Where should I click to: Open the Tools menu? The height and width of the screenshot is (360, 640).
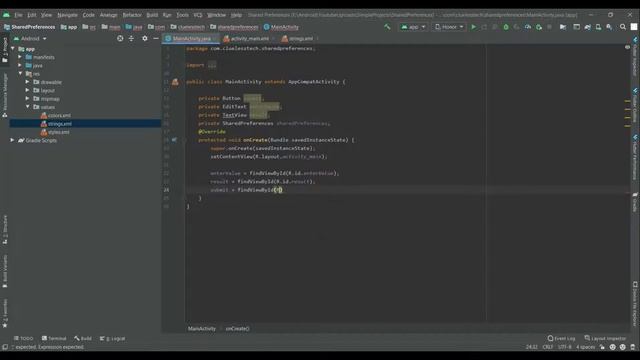click(x=182, y=15)
